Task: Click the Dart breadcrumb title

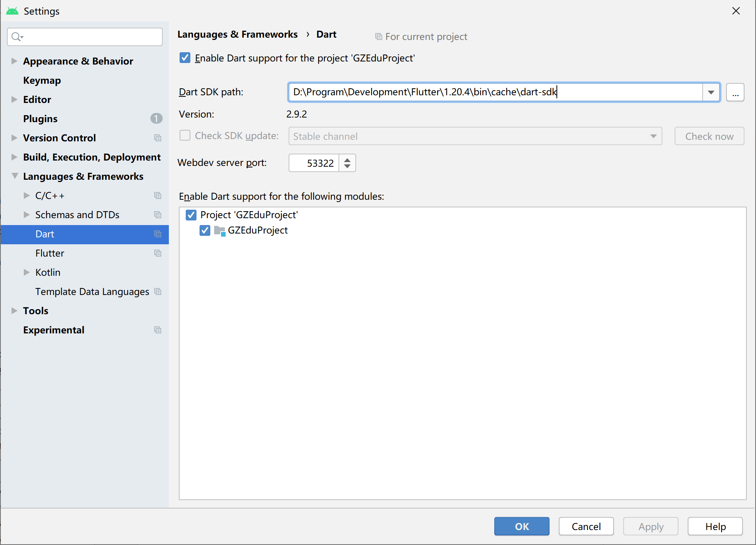Action: point(326,35)
